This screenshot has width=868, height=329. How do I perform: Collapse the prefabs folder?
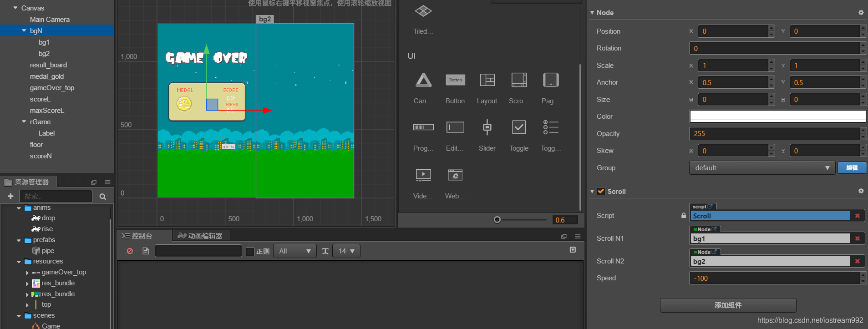(19, 240)
